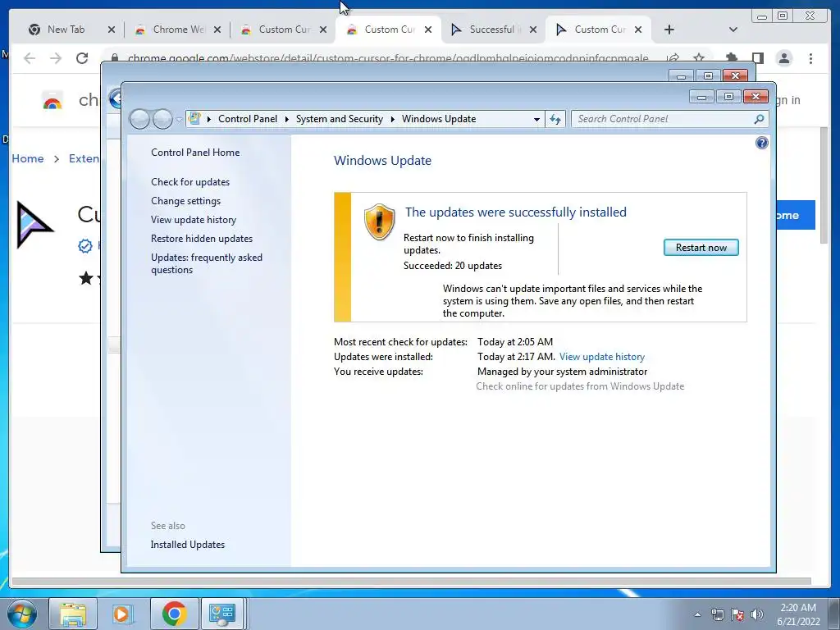Open Chrome profile avatar icon
840x630 pixels.
coord(784,58)
